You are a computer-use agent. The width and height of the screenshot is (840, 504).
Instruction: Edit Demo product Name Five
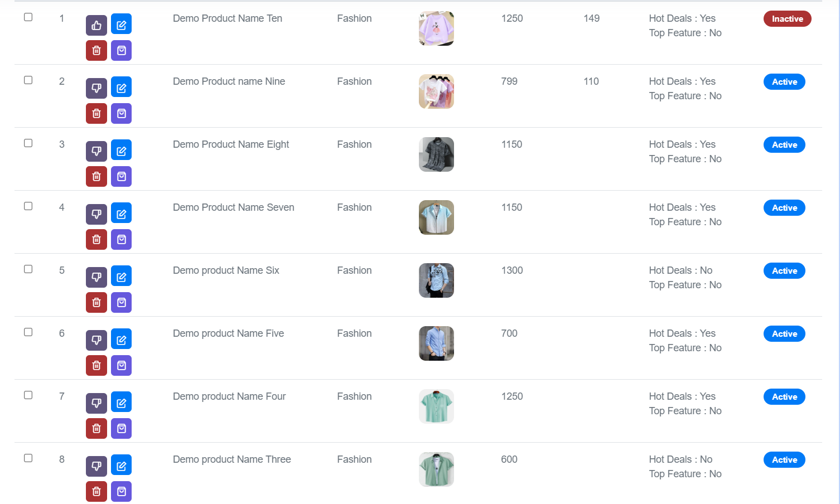coord(121,340)
